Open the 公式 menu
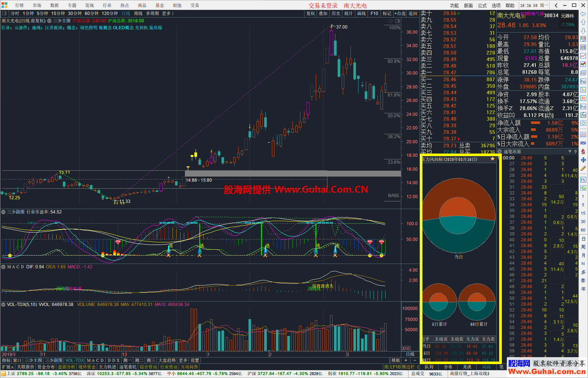Viewport: 588px width, 378px height. tap(482, 5)
